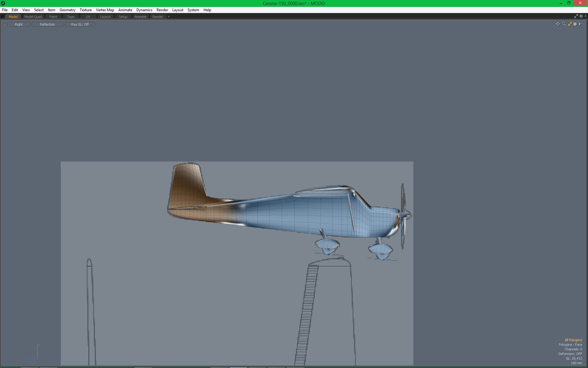
Task: Open the Vertex Map menu
Action: 105,10
